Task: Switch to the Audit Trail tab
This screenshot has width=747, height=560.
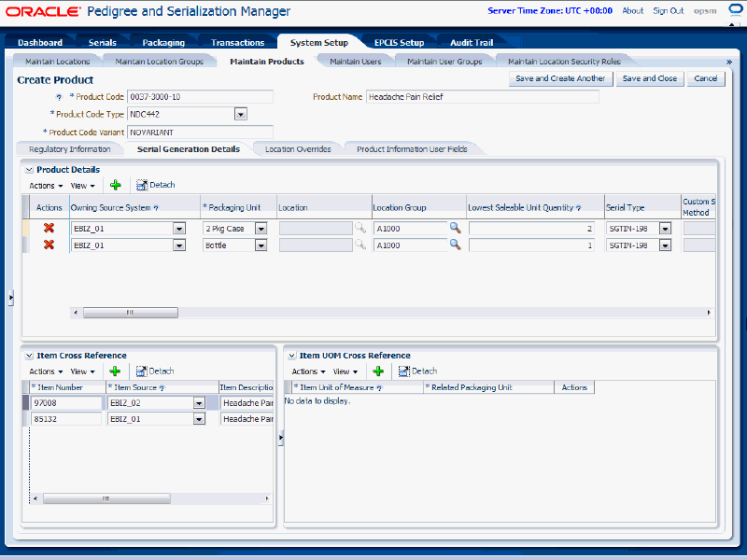Action: [472, 42]
